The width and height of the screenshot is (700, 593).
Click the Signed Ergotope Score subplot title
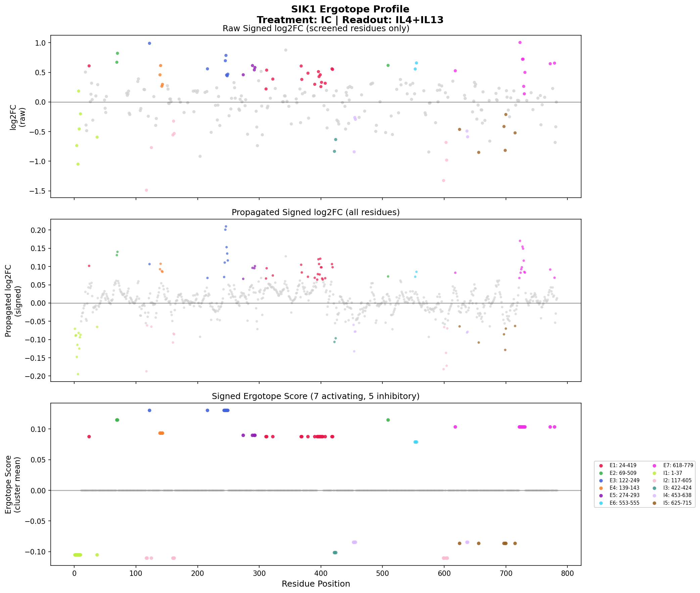315,396
